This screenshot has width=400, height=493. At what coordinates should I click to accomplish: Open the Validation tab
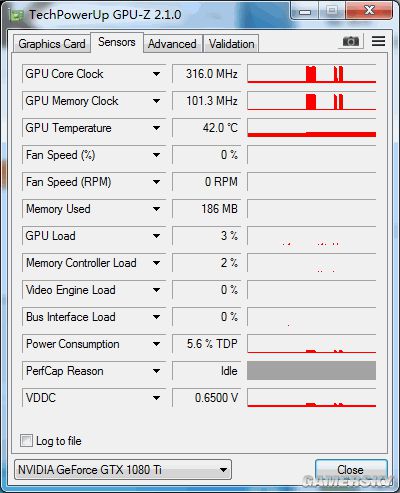(231, 44)
